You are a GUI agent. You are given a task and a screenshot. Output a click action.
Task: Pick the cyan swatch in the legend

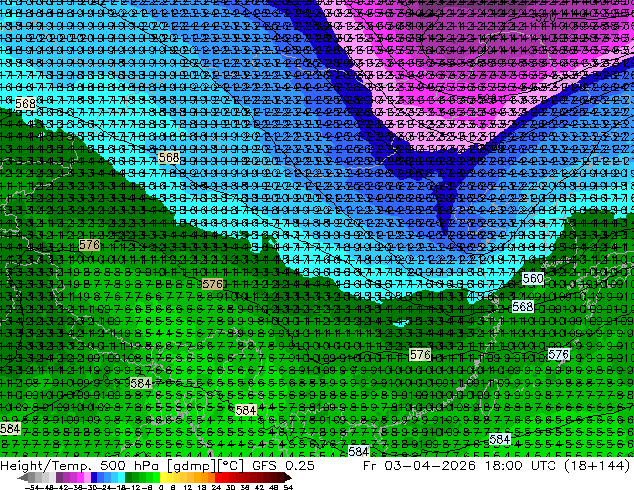(121, 477)
